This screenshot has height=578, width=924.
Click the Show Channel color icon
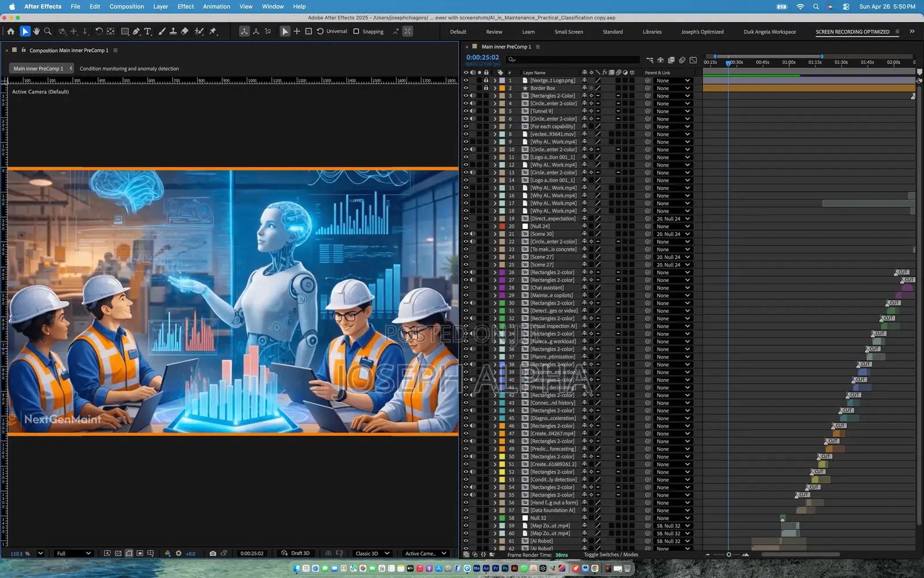pos(167,553)
